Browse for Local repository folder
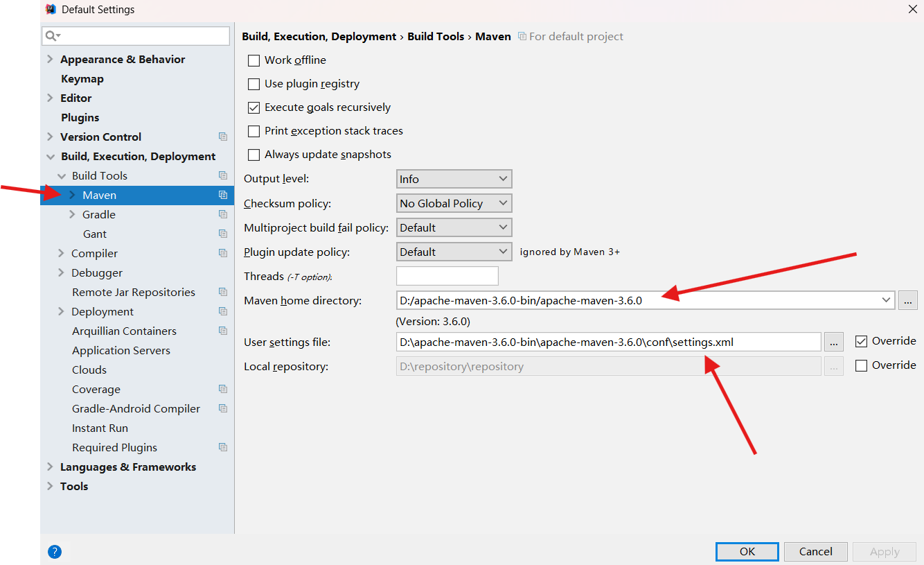Viewport: 924px width, 565px height. pos(834,366)
